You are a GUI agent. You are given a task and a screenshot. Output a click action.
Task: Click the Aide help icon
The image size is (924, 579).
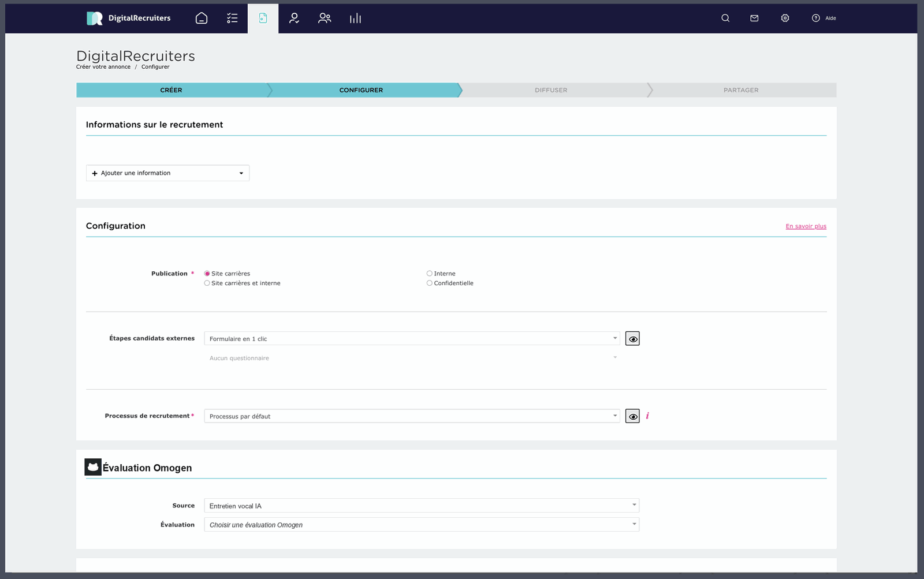pyautogui.click(x=816, y=18)
